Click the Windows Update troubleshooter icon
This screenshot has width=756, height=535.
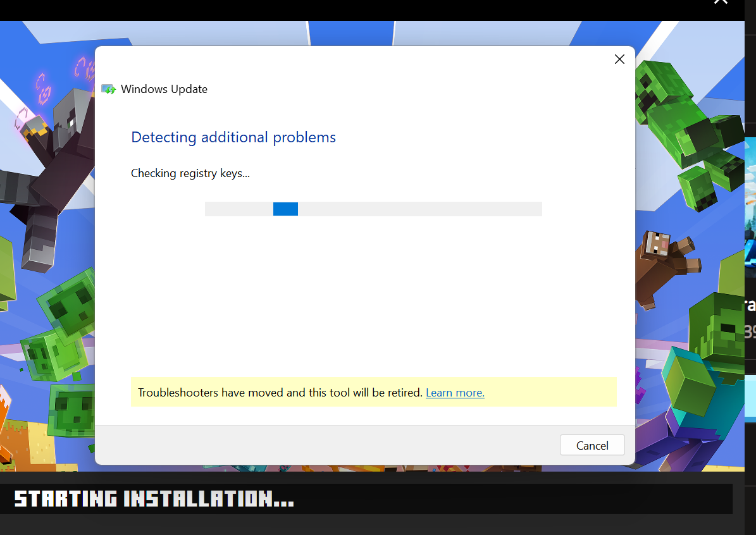point(108,89)
